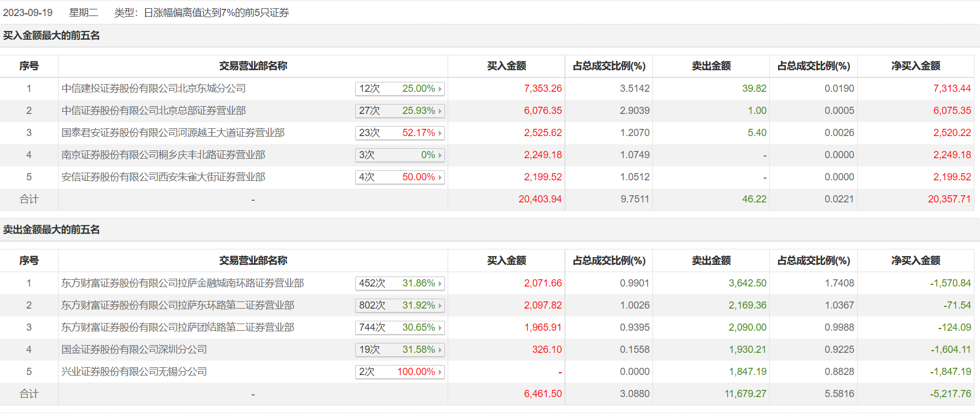Click arrow beside 4次 50.00% box
Screen dimensions: 980x417
tap(440, 178)
